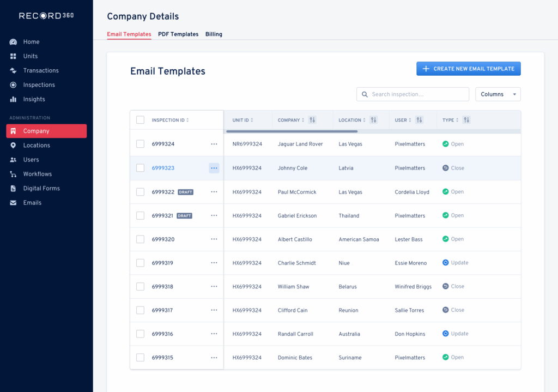
Task: Click the Open status icon for Jaguar Land Rover
Action: click(x=445, y=144)
